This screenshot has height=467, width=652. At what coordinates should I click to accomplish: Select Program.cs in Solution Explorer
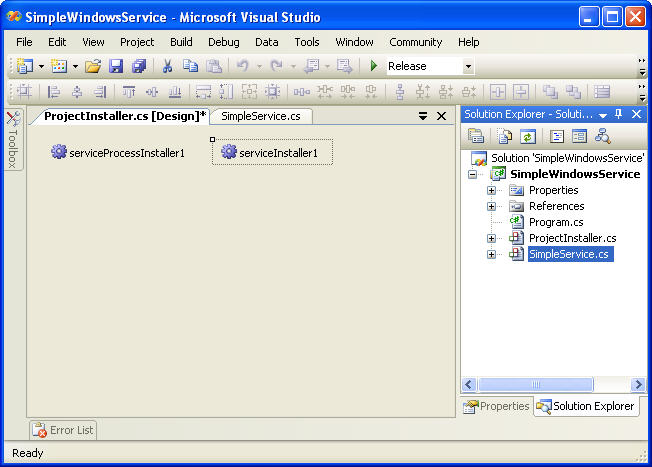pos(556,222)
